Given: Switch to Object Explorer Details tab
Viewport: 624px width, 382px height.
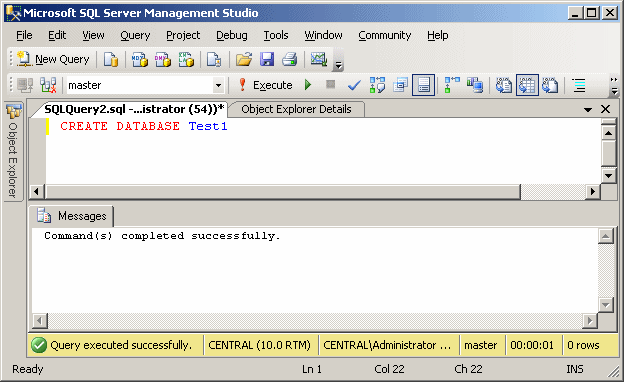Looking at the screenshot, I should [296, 109].
